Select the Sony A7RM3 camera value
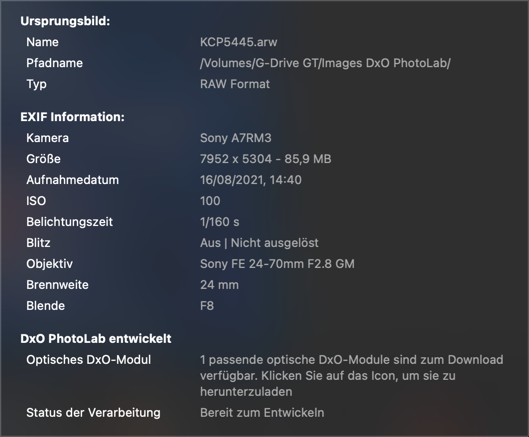 235,138
